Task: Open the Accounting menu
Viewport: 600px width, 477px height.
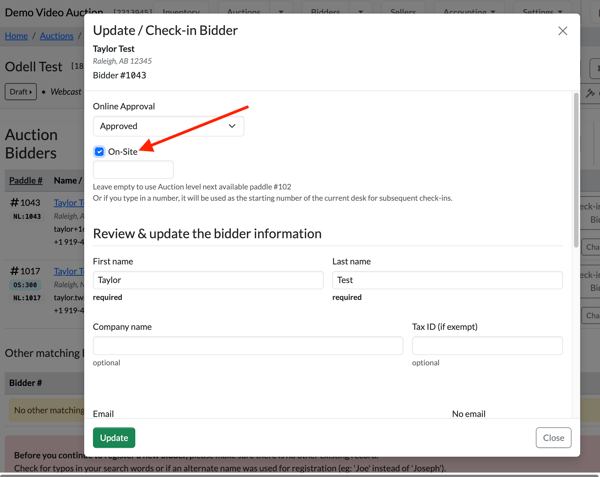Action: (x=469, y=11)
